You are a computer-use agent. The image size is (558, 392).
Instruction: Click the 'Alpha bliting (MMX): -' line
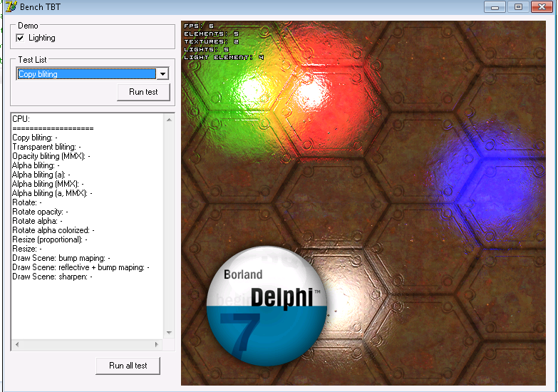click(48, 184)
